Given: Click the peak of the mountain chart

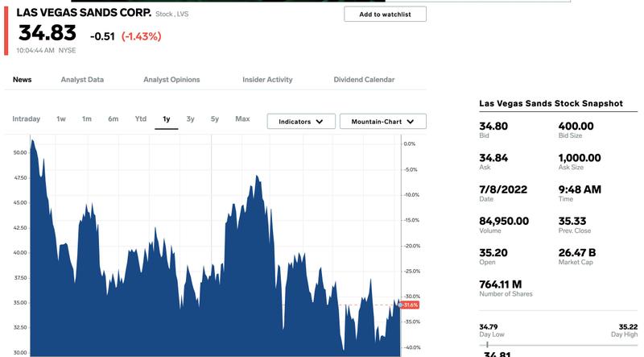Looking at the screenshot, I should coord(32,141).
